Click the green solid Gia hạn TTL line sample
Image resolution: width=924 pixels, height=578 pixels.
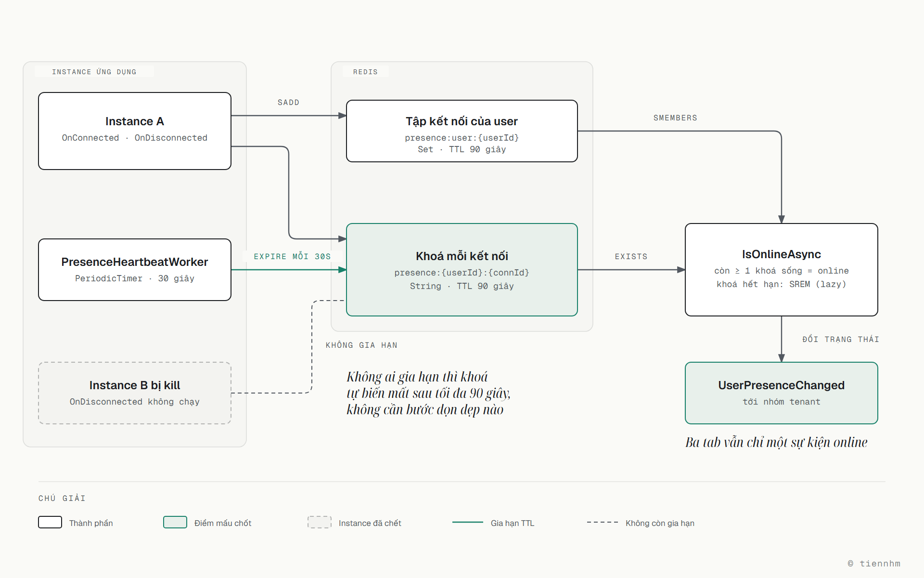[x=468, y=522]
